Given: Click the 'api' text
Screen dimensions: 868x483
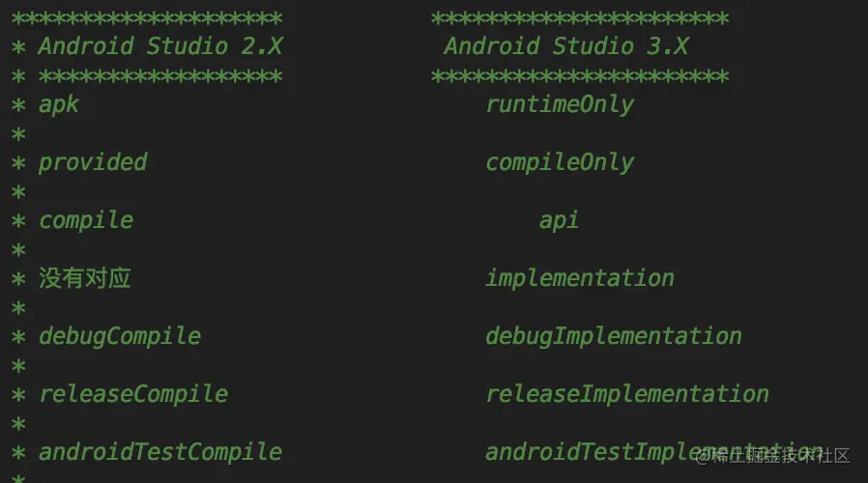Looking at the screenshot, I should pos(559,220).
